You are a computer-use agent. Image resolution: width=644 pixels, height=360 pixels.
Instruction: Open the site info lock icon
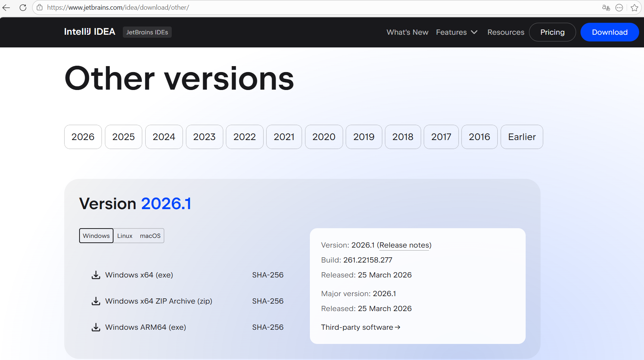point(40,7)
